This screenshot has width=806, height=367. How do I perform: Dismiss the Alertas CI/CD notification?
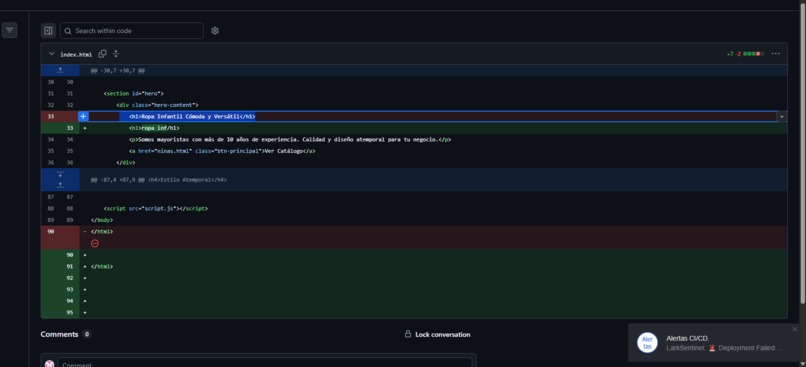(795, 329)
